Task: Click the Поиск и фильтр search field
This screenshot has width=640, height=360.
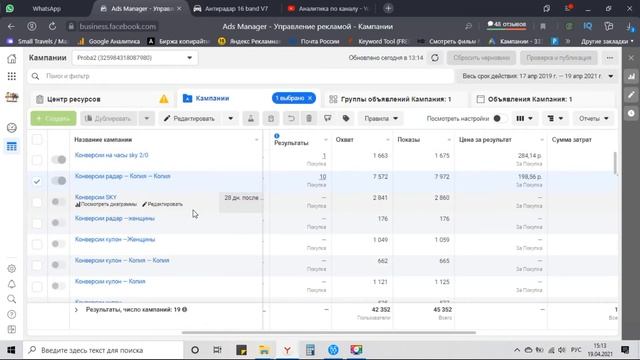Action: pyautogui.click(x=241, y=76)
